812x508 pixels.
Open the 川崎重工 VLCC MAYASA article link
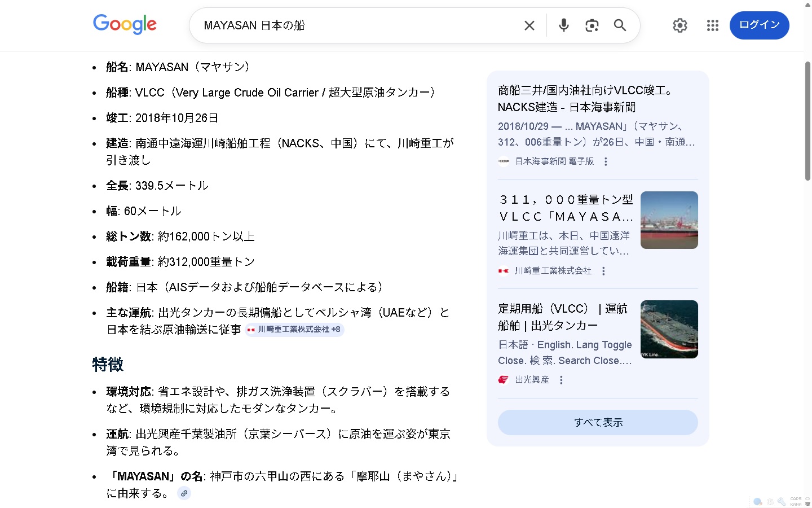pos(566,208)
